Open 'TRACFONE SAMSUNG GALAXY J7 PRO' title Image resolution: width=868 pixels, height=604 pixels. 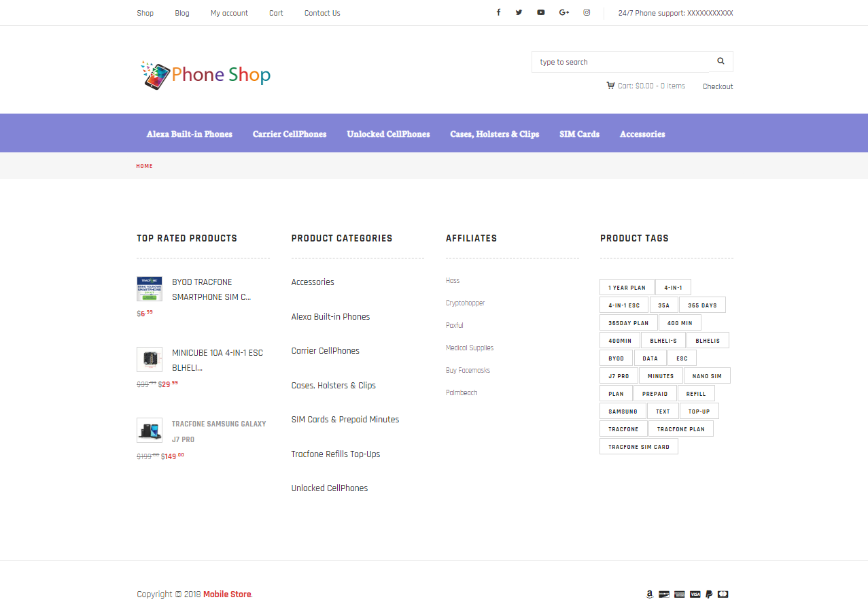click(219, 431)
